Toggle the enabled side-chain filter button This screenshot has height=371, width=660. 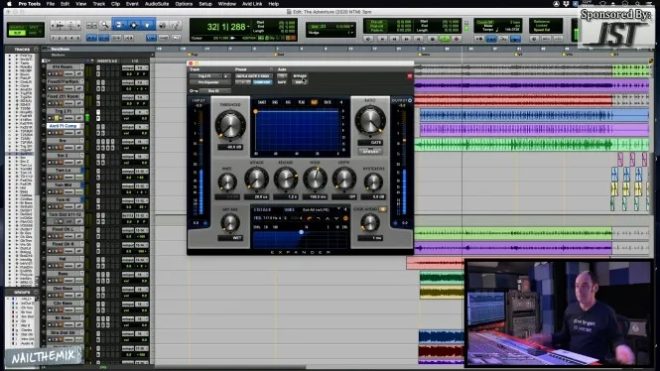coord(345,218)
